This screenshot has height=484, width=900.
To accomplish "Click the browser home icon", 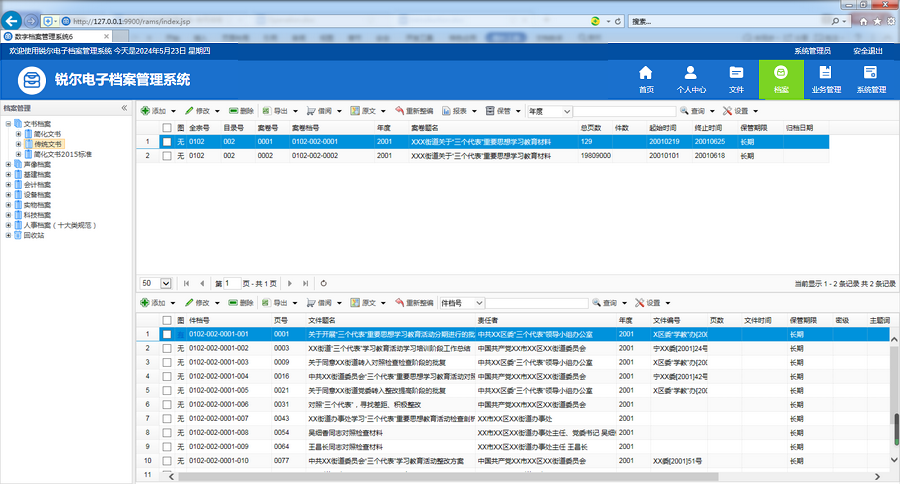I will [863, 21].
